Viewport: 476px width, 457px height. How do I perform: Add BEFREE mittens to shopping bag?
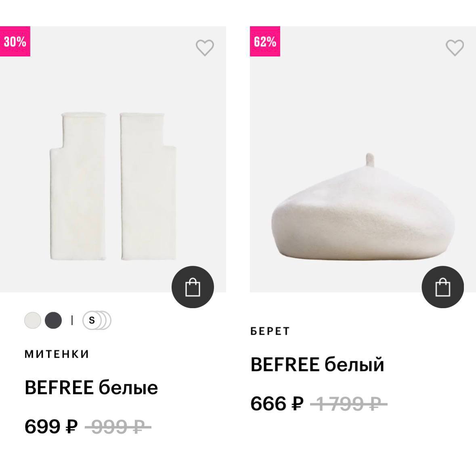(x=193, y=287)
